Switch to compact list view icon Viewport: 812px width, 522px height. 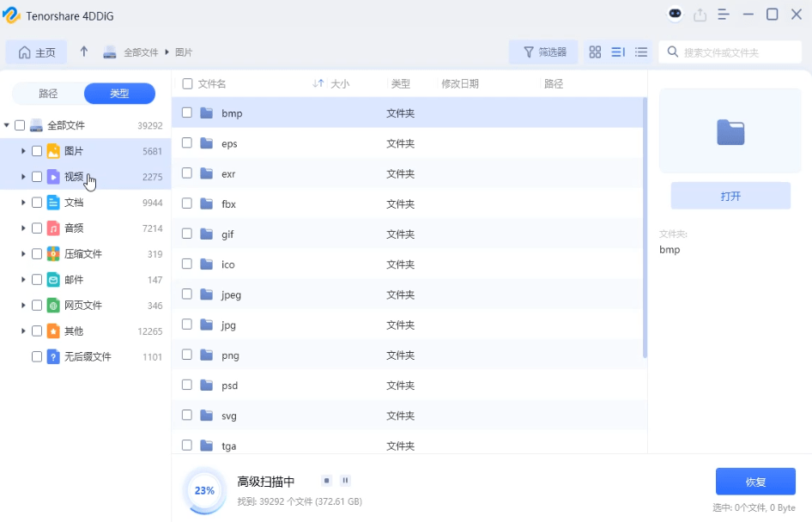tap(640, 52)
